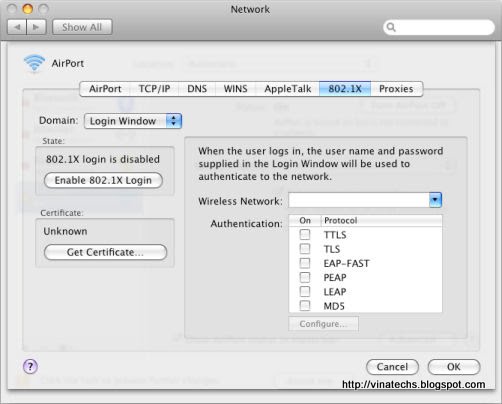Image resolution: width=502 pixels, height=404 pixels.
Task: Cancel the network settings dialog
Action: (x=392, y=367)
